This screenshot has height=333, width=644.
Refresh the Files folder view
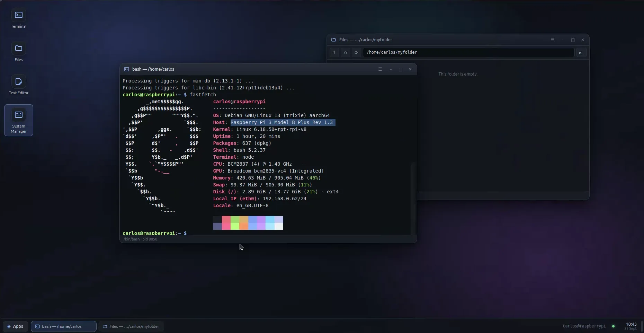point(356,53)
